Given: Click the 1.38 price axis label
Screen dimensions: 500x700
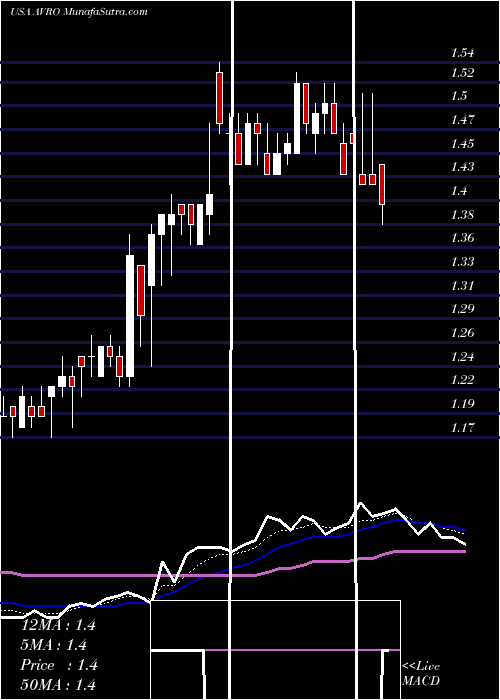Looking at the screenshot, I should click(462, 215).
